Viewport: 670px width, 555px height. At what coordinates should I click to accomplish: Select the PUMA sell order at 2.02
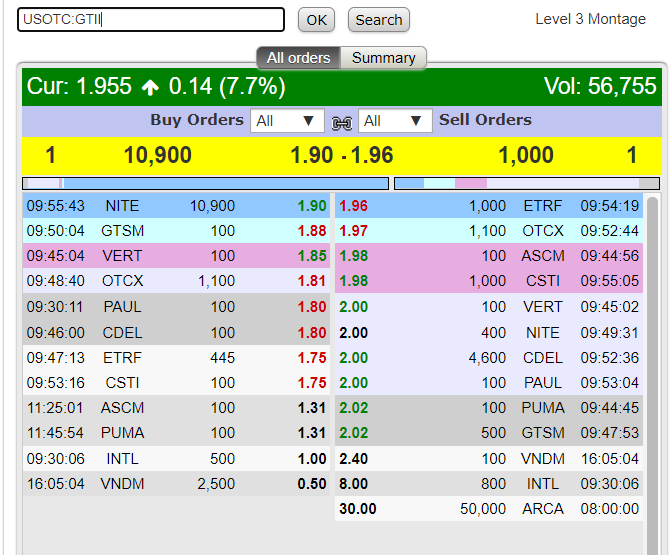(x=489, y=408)
